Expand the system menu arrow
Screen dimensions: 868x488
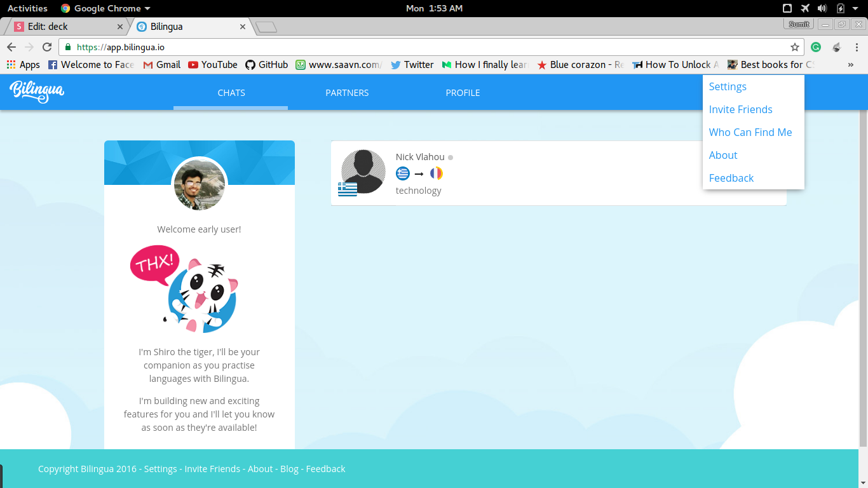click(x=855, y=8)
